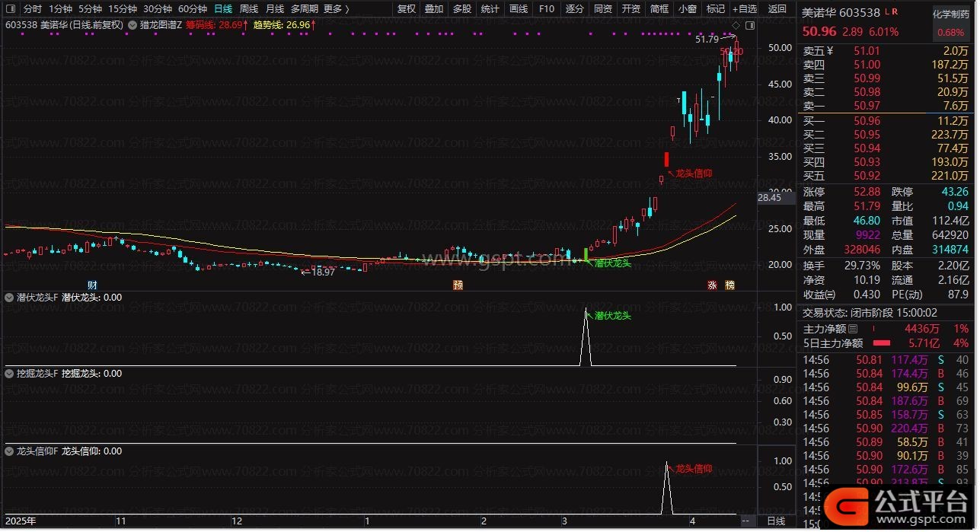980x532 pixels.
Task: Add stock via +自选 button
Action: point(744,9)
